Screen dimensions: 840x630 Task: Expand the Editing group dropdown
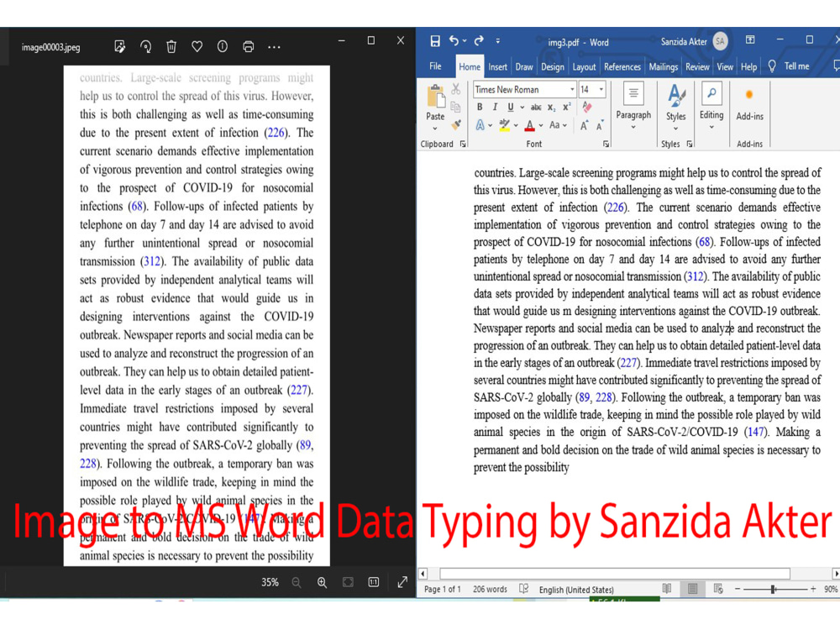(711, 128)
